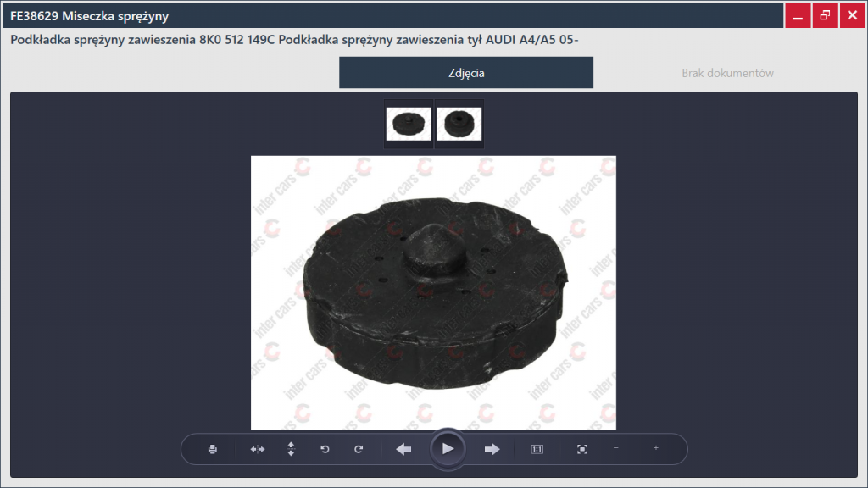Rotate image counterclockwise

[x=325, y=449]
